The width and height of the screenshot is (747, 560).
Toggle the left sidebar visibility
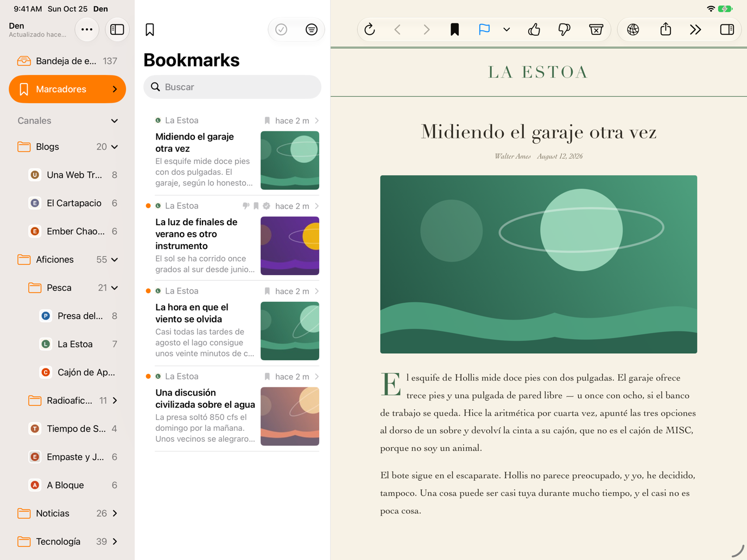(117, 29)
